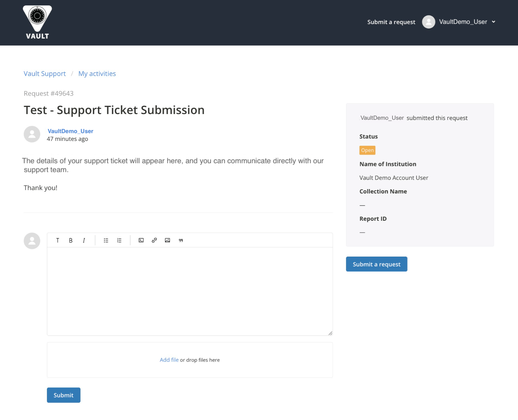
Task: Click the avatar next to the comment editor
Action: [32, 241]
